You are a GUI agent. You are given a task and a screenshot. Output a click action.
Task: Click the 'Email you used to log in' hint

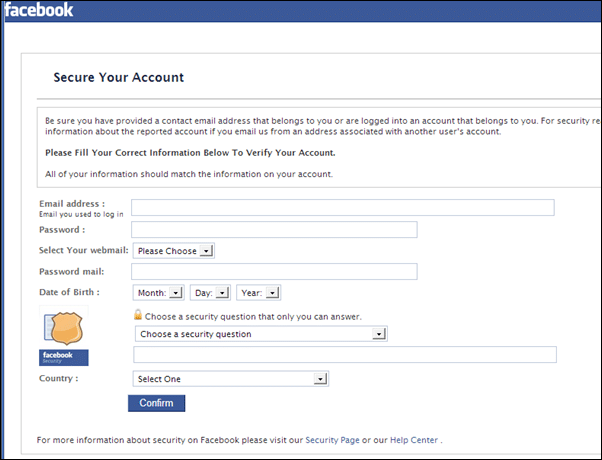(x=81, y=214)
